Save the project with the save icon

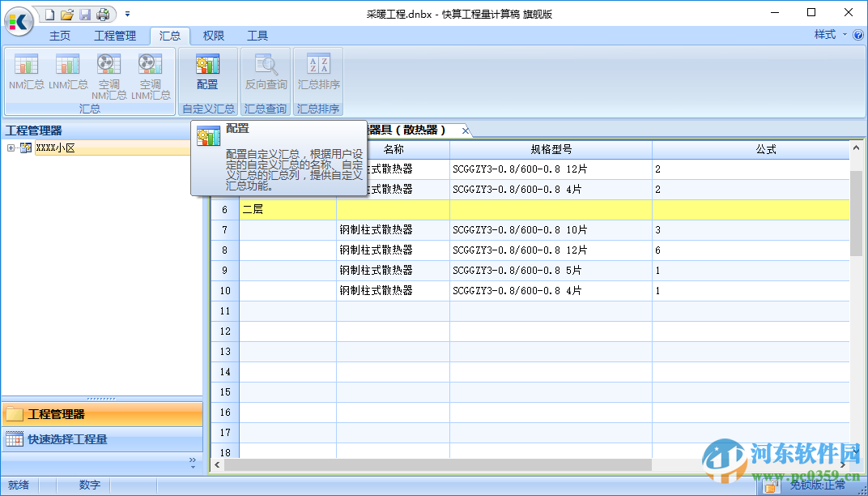[86, 13]
